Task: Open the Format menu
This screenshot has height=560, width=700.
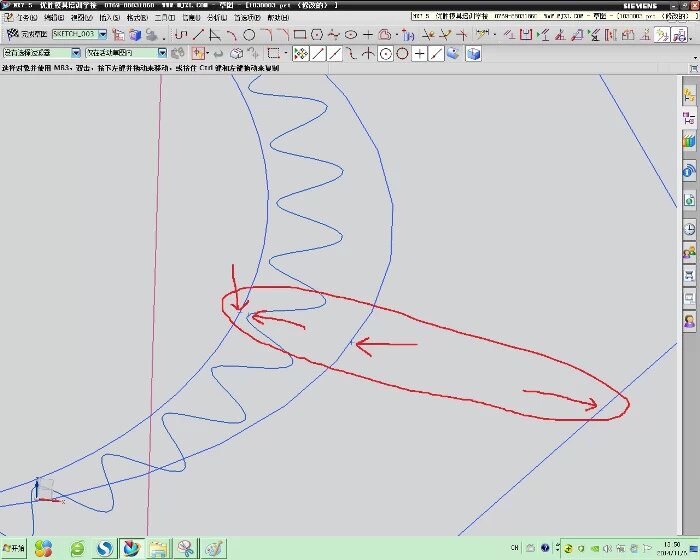Action: 137,17
